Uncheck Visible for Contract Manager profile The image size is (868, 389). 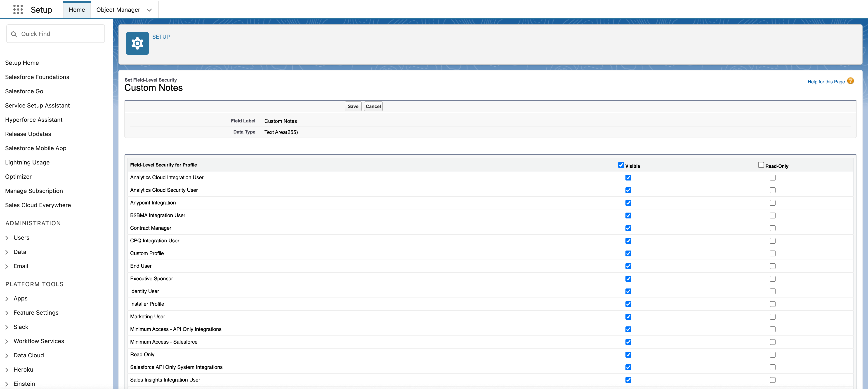point(628,228)
